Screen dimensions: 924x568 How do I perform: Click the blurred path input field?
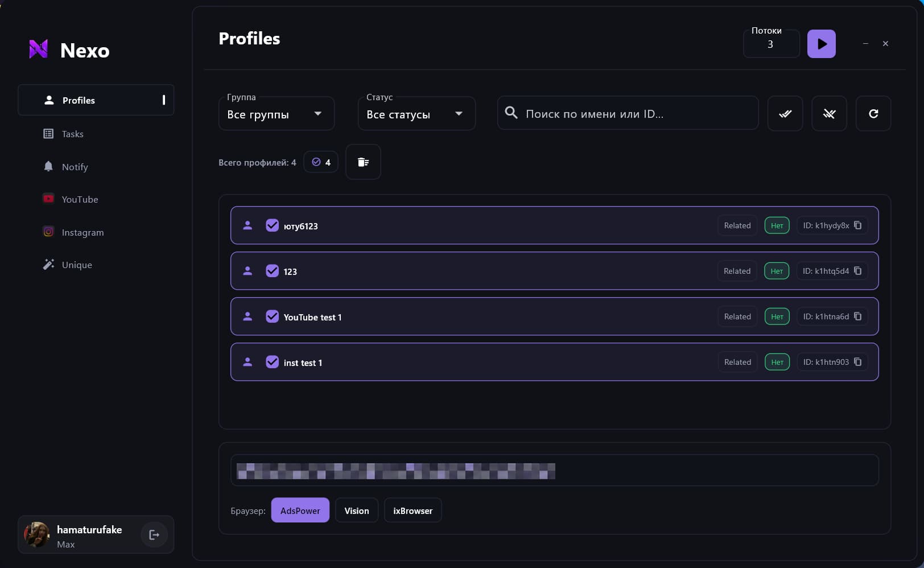554,470
